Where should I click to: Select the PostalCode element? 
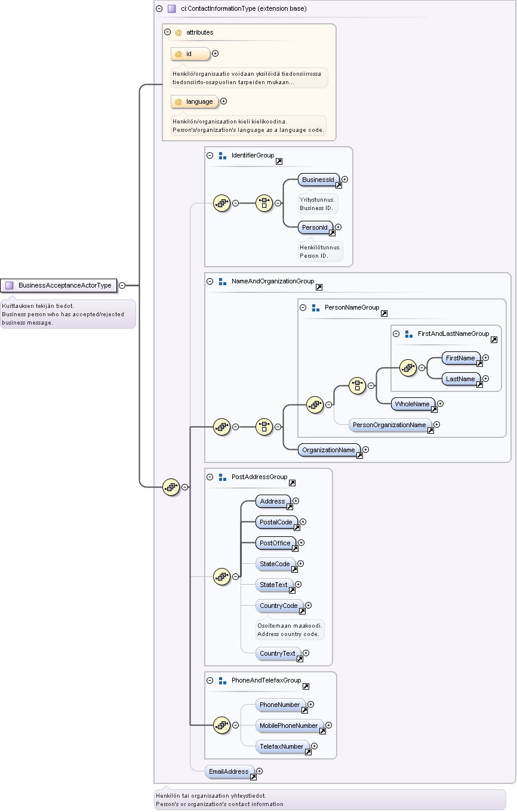click(x=276, y=522)
